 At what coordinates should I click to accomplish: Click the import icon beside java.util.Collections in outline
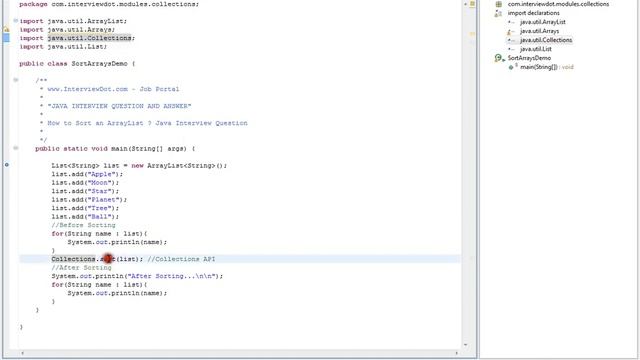(511, 40)
